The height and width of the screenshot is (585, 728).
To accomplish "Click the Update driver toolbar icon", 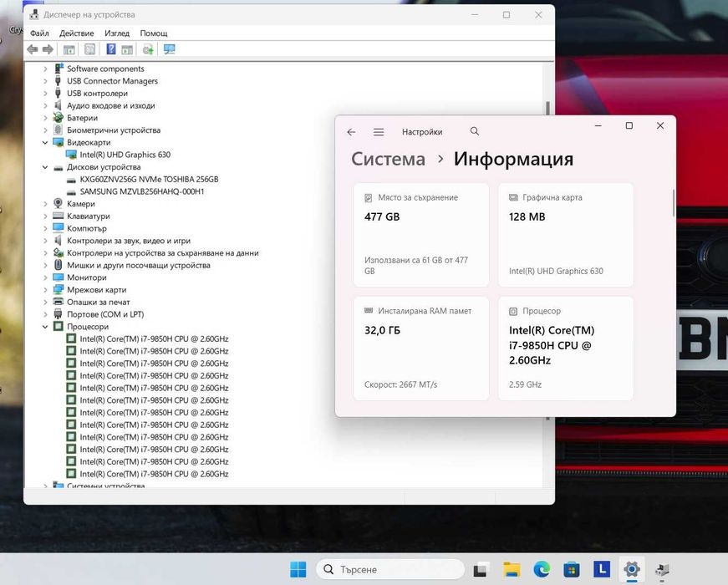I will [x=148, y=49].
